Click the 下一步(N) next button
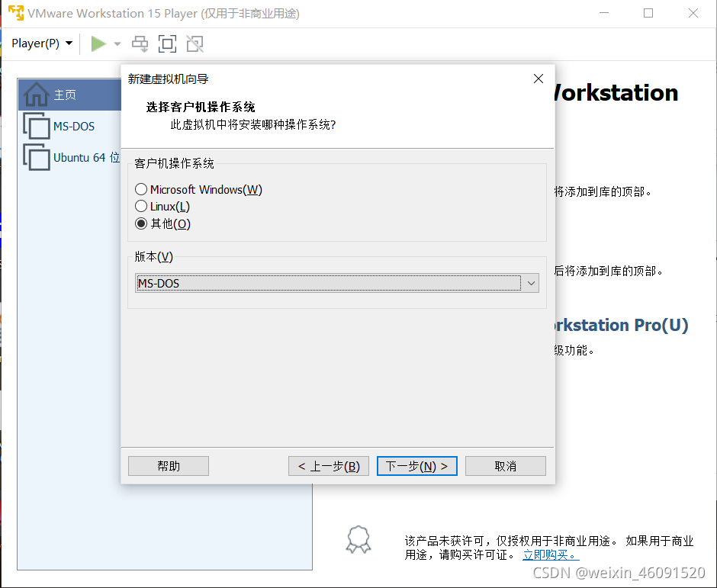 (x=416, y=465)
